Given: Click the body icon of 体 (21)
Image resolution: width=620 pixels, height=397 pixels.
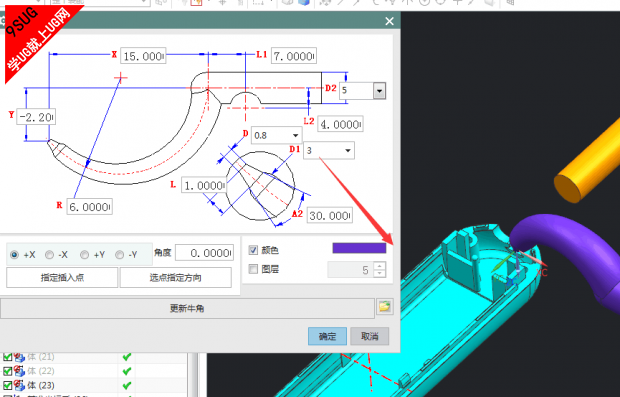Looking at the screenshot, I should point(19,357).
